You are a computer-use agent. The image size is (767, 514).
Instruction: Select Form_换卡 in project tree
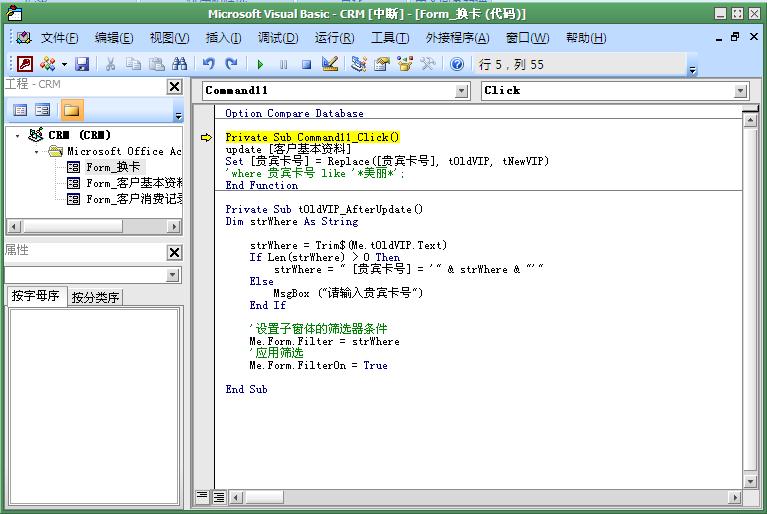click(x=113, y=167)
